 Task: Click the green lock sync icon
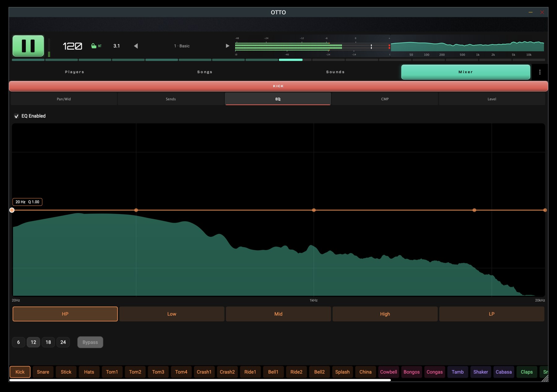point(94,46)
